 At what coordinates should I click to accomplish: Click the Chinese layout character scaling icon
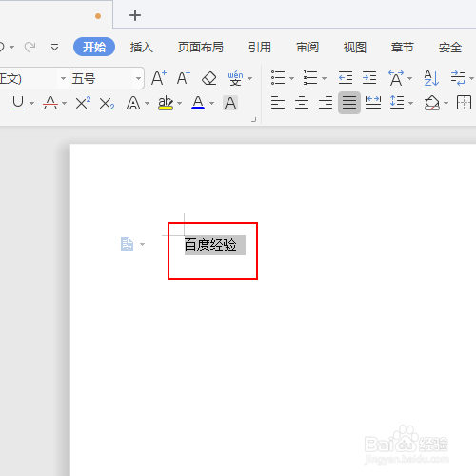(x=396, y=78)
